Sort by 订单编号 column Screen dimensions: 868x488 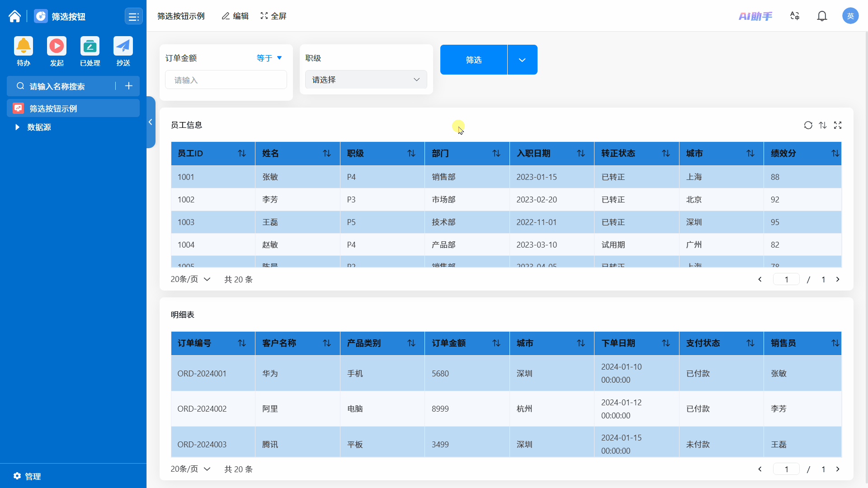pyautogui.click(x=242, y=343)
